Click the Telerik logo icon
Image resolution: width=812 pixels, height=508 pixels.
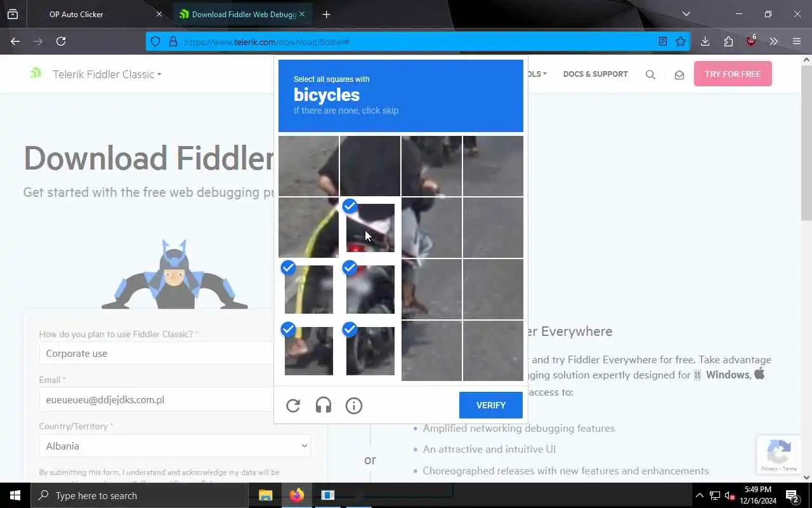click(36, 73)
